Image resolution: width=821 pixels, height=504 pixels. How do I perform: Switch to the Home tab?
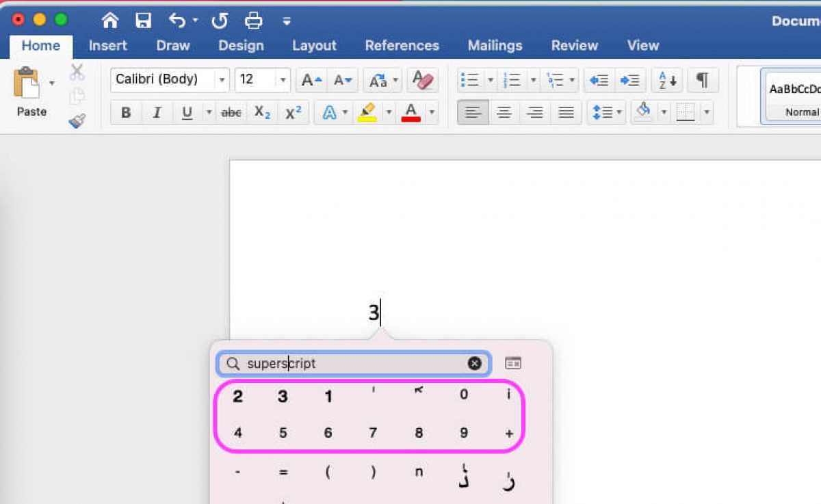click(40, 46)
